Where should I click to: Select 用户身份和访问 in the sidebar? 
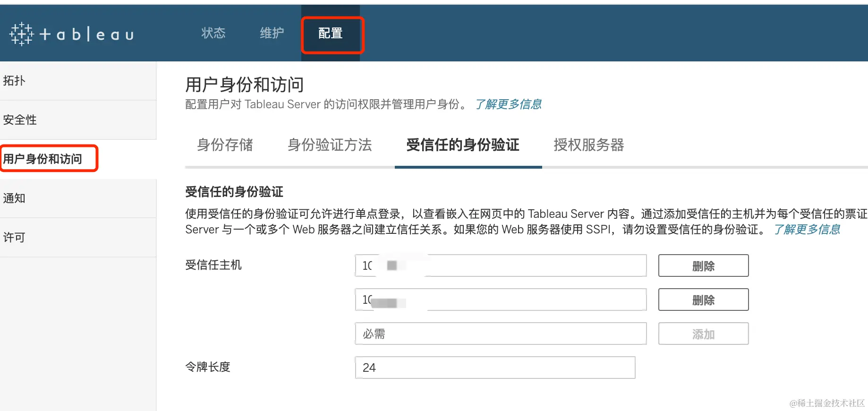tap(78, 159)
